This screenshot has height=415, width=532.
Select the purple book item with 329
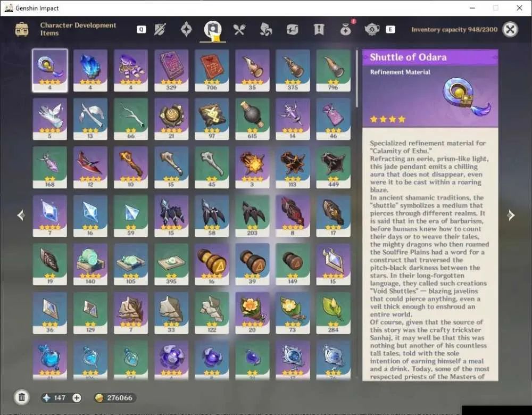point(171,70)
